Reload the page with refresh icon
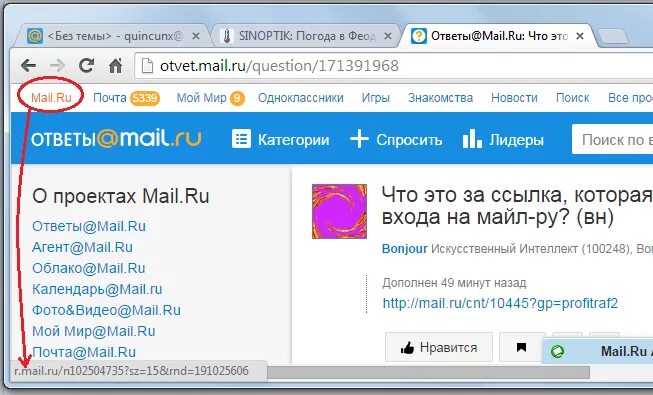653x395 pixels. click(x=86, y=65)
